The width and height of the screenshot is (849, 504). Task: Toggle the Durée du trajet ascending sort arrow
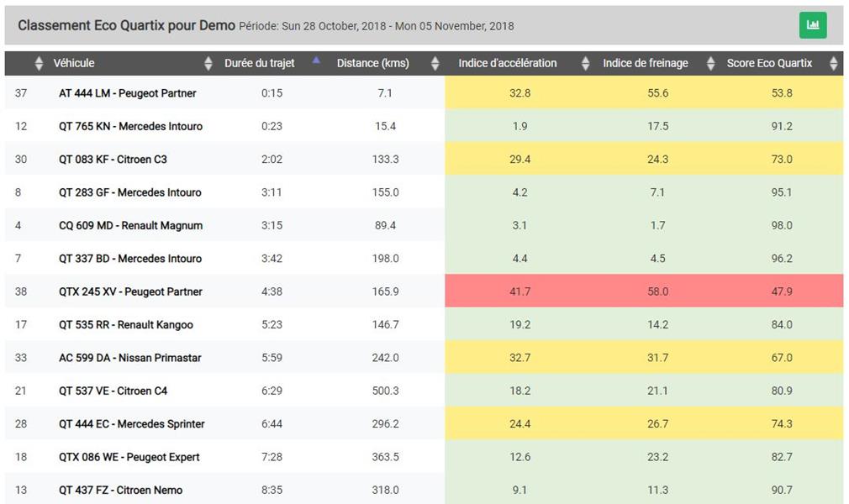point(316,60)
